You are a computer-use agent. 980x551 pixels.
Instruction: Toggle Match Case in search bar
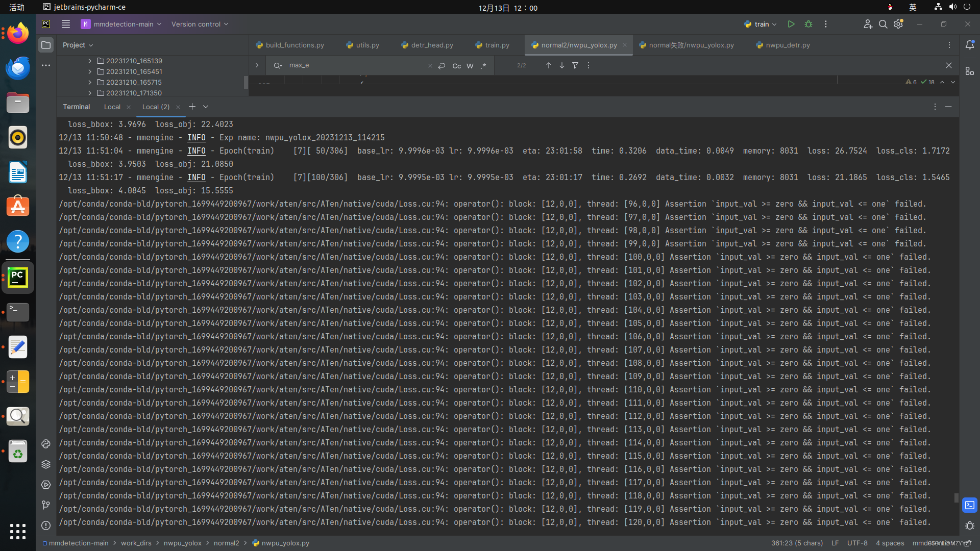tap(456, 66)
